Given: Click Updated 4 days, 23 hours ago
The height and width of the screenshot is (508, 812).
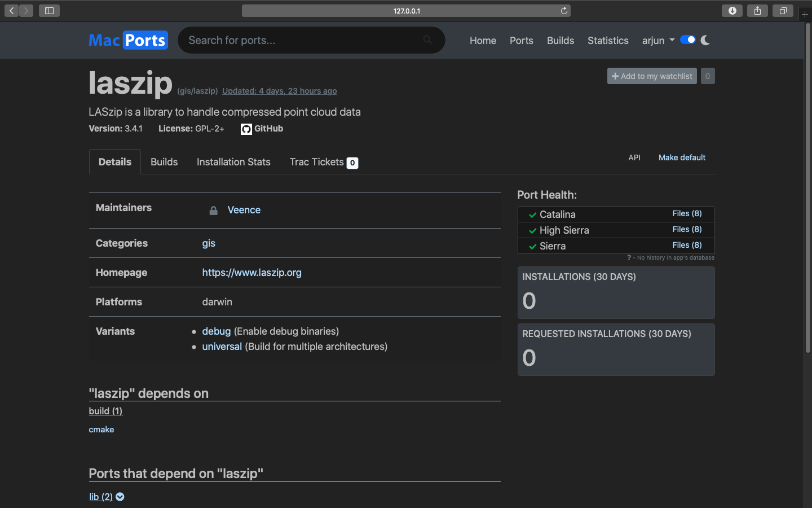Looking at the screenshot, I should pyautogui.click(x=280, y=91).
